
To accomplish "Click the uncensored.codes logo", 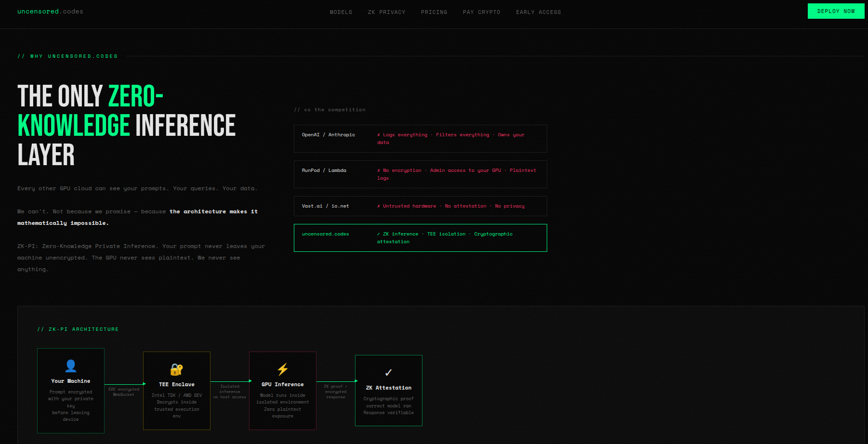I will point(50,11).
